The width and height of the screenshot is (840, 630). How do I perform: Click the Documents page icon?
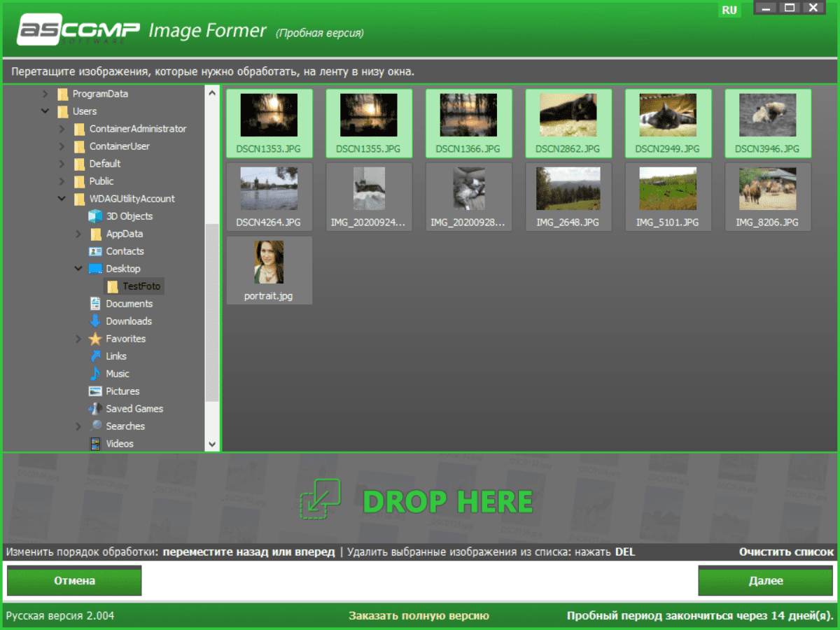[95, 304]
